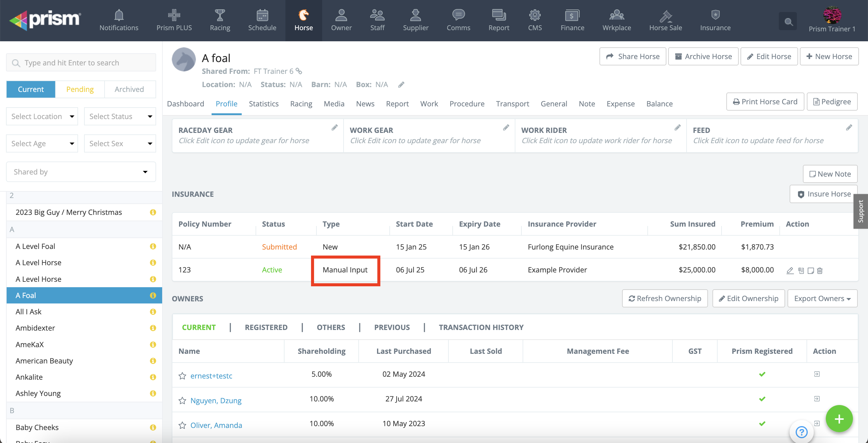The image size is (868, 443).
Task: Edit Raceday Gear with pencil icon
Action: (334, 128)
